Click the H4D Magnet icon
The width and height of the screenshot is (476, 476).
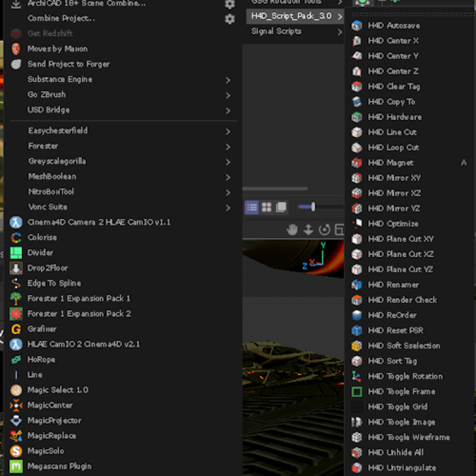click(x=357, y=163)
